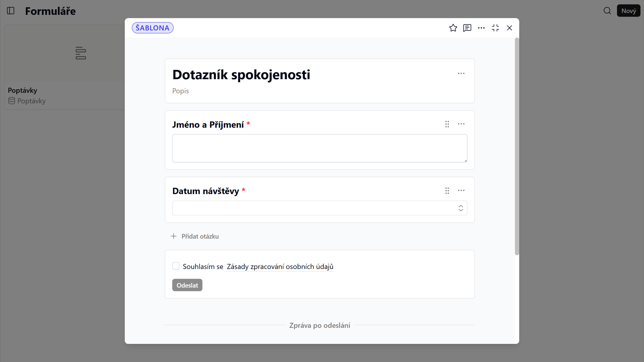
Task: Select the Jméno a Příjmení label
Action: [208, 124]
